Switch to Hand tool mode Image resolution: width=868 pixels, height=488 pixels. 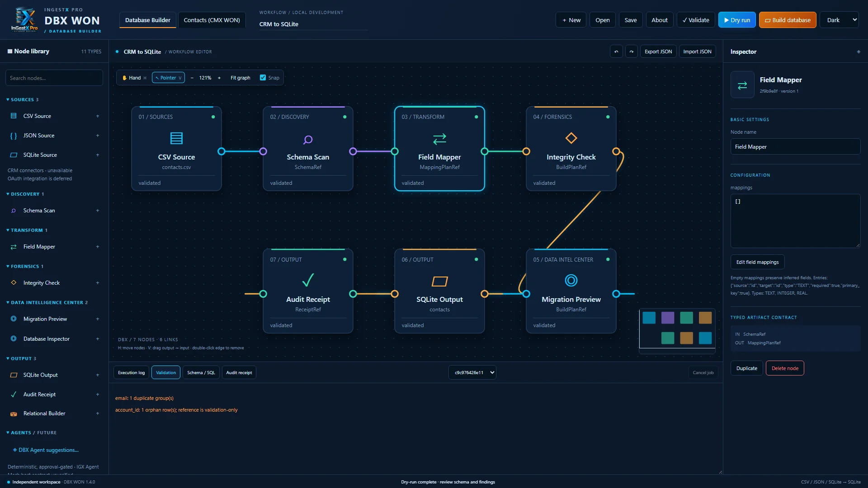(134, 78)
